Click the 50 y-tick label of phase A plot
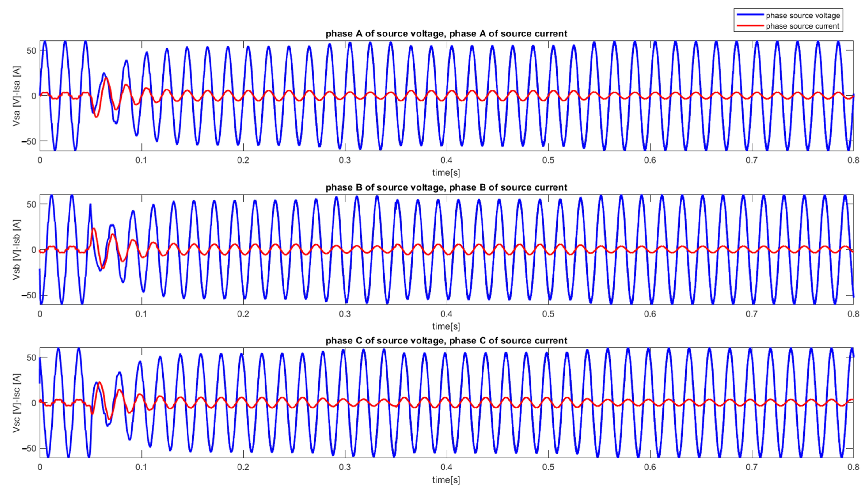The height and width of the screenshot is (494, 868). (x=31, y=51)
